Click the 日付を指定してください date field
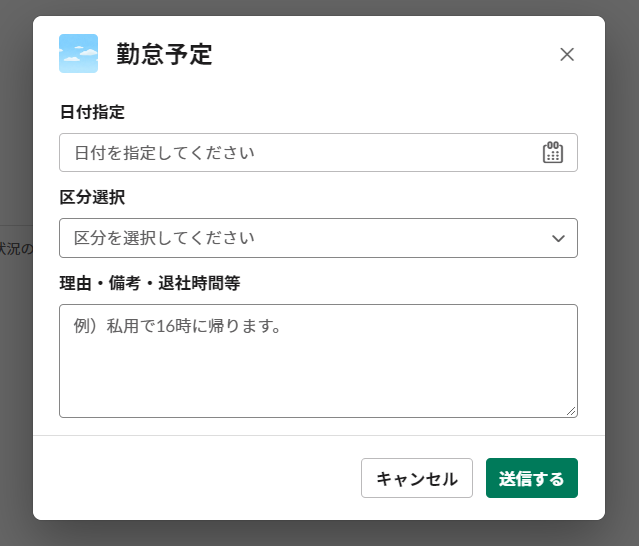This screenshot has width=639, height=546. [x=318, y=152]
